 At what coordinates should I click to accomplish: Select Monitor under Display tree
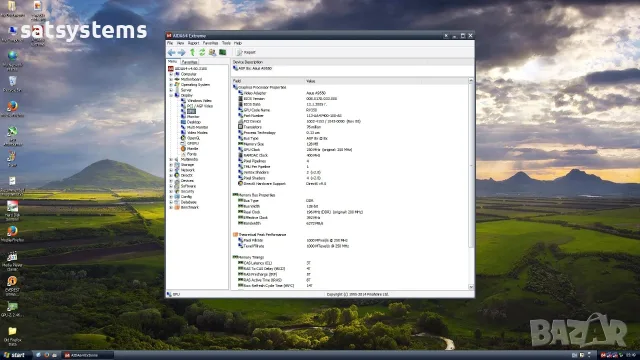pos(193,117)
